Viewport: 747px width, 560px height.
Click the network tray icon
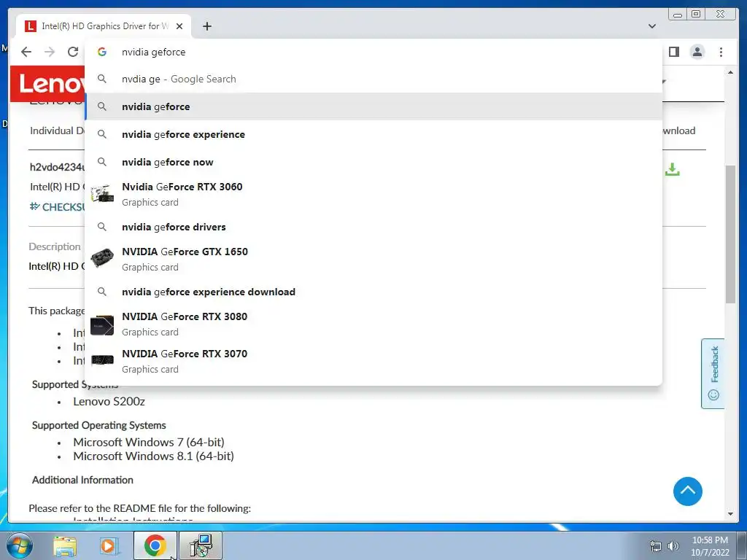pos(656,546)
